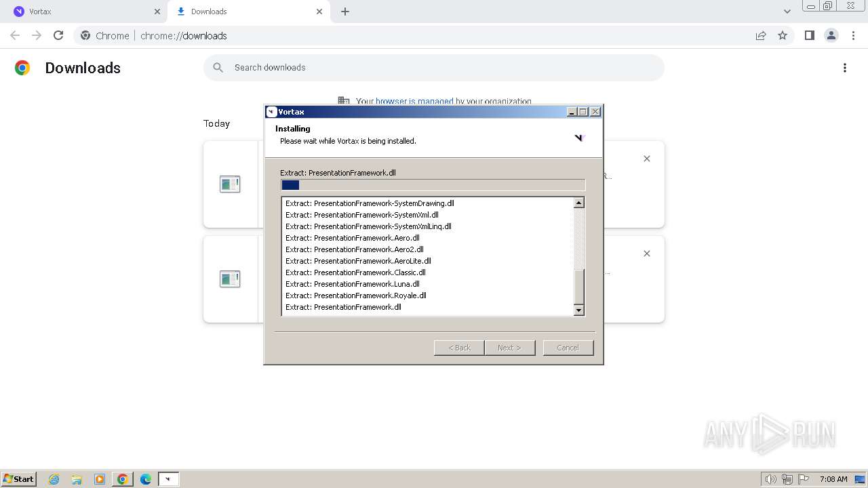Image resolution: width=868 pixels, height=488 pixels.
Task: Click Back in Vortax installer
Action: pyautogui.click(x=459, y=348)
